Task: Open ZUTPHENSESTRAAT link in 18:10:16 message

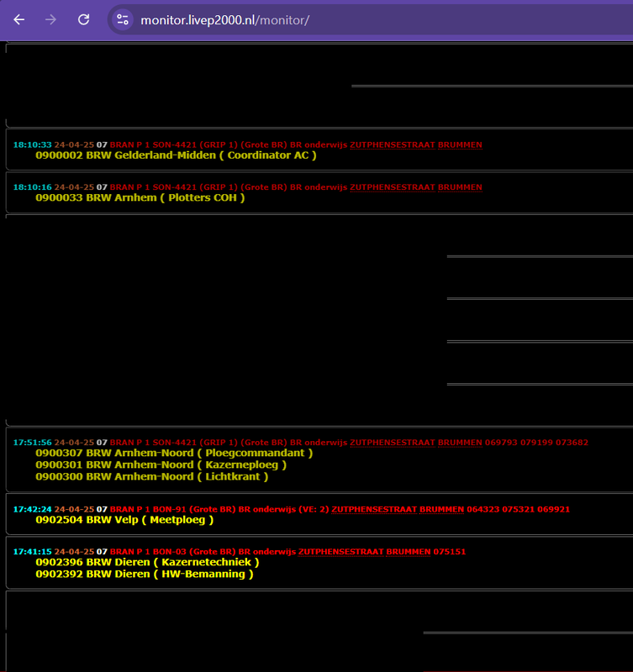Action: coord(393,187)
